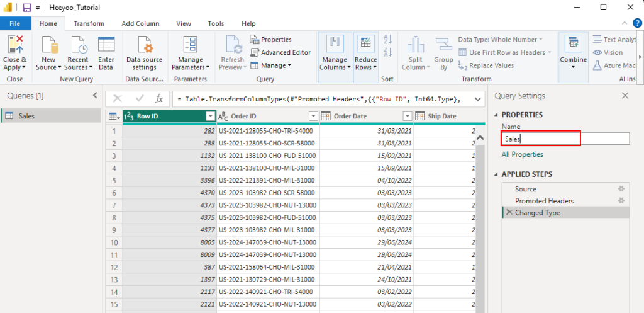The height and width of the screenshot is (313, 644).
Task: Click Use First Row as Headers
Action: click(x=504, y=52)
